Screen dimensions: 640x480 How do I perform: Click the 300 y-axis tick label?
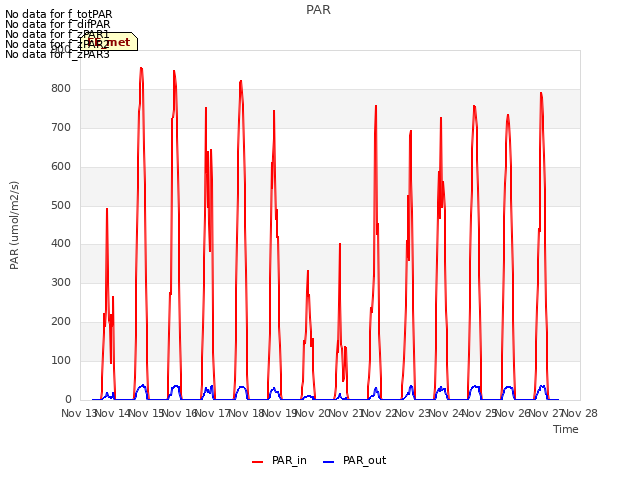(x=61, y=283)
